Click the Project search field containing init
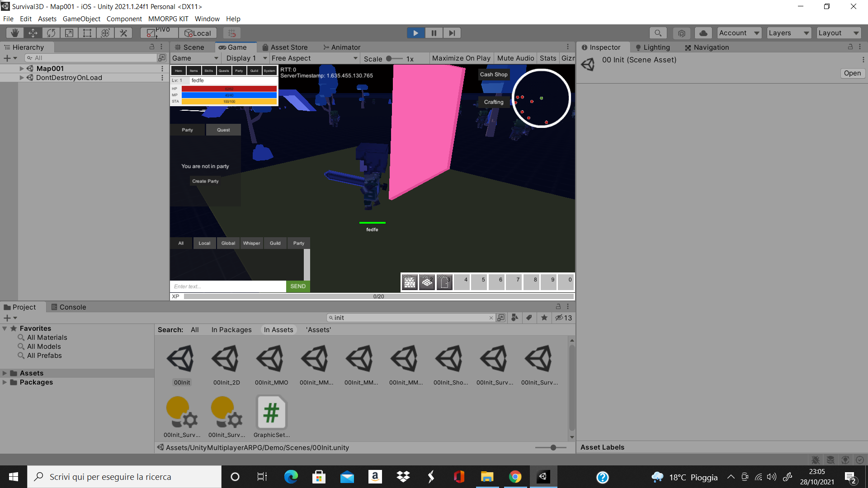The width and height of the screenshot is (868, 488). click(x=410, y=318)
